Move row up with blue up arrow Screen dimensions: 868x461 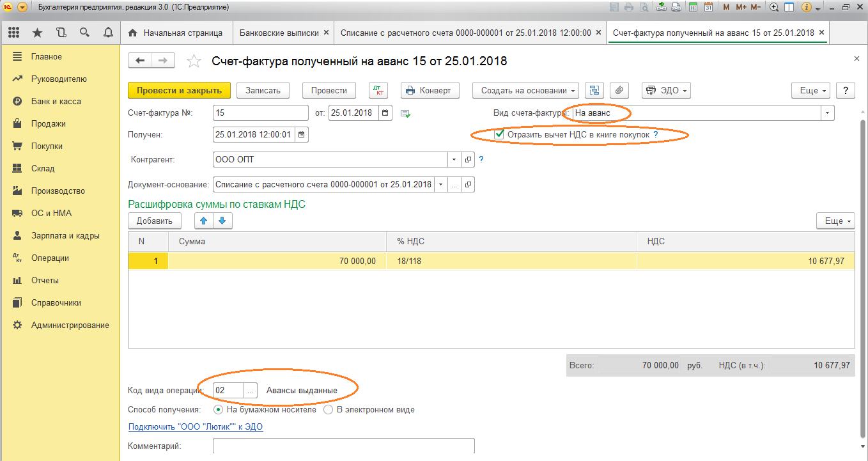204,221
